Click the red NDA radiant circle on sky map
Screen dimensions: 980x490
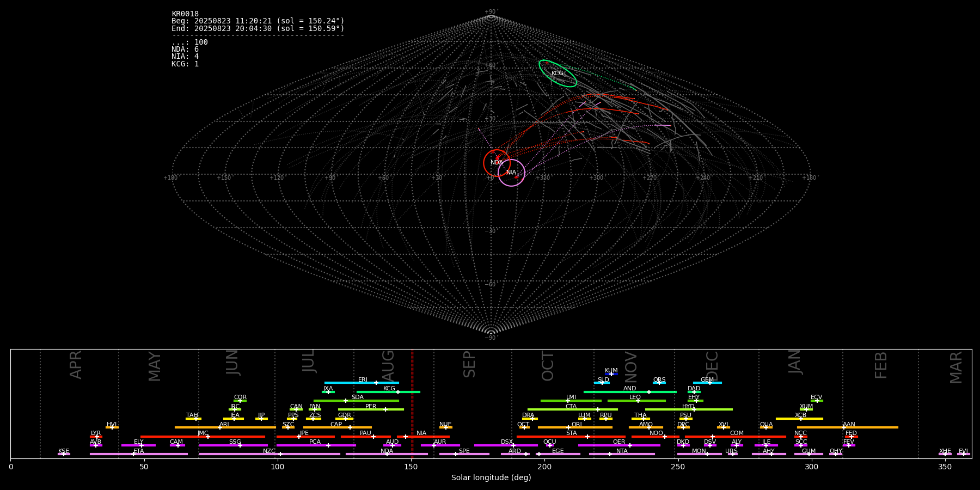coord(497,163)
